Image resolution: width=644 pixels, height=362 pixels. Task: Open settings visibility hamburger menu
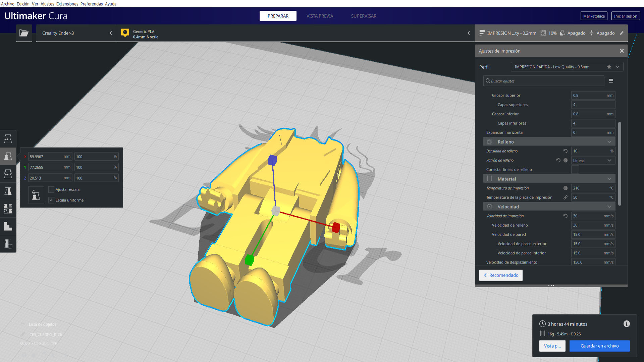click(611, 81)
